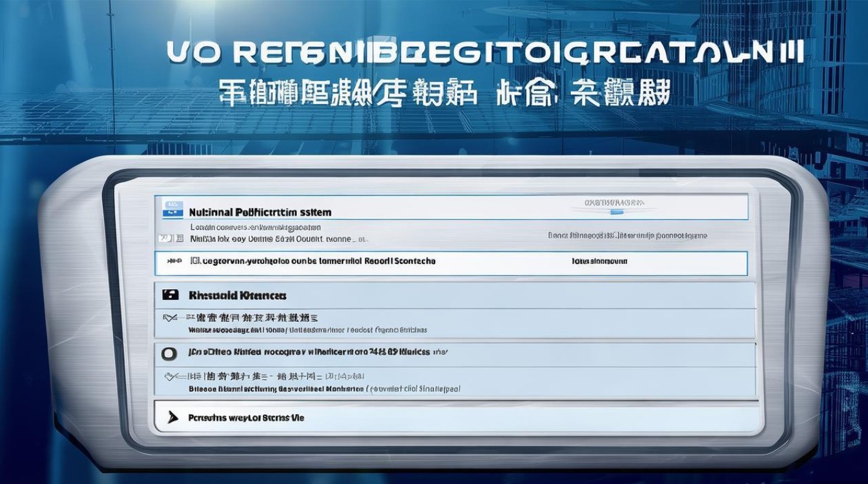This screenshot has width=868, height=484.
Task: Click the small arrow icon in the outlined third row
Action: pos(172,262)
